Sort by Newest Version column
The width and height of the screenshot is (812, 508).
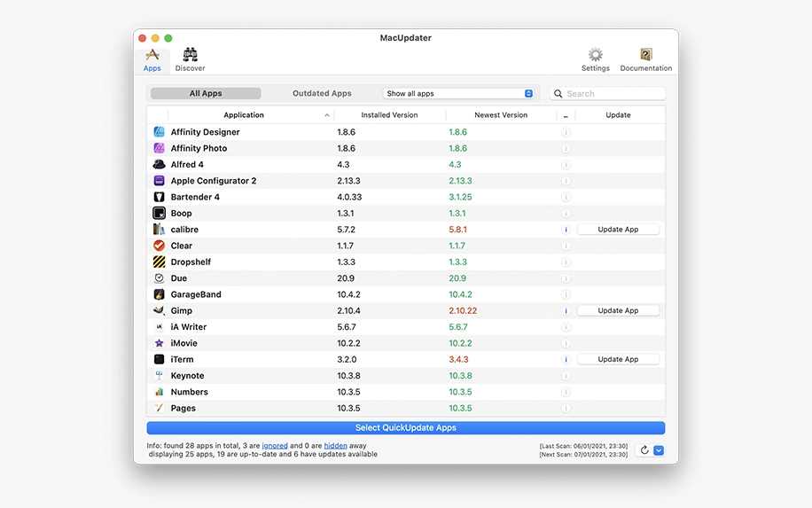tap(501, 115)
